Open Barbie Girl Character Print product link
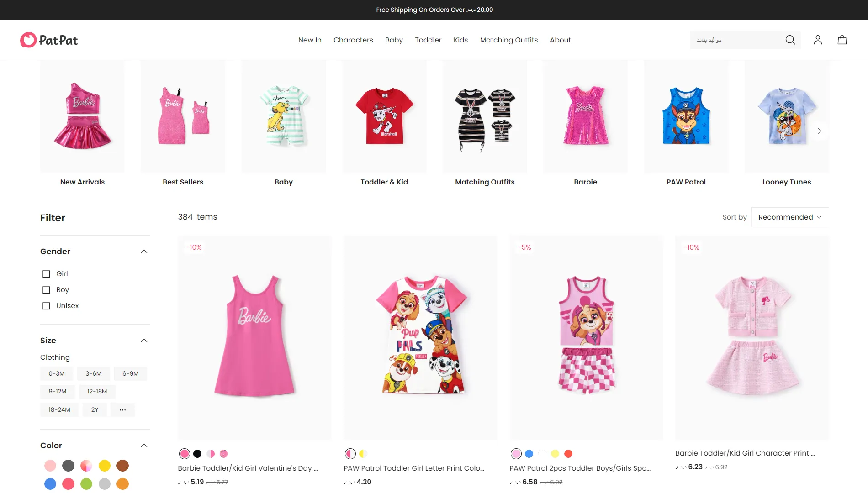Image resolution: width=868 pixels, height=493 pixels. [x=745, y=453]
